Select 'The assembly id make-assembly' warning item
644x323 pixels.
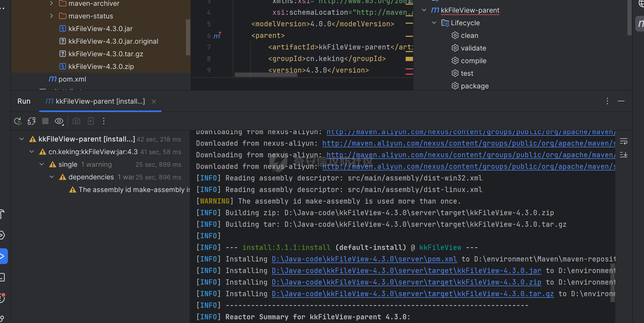tap(129, 190)
